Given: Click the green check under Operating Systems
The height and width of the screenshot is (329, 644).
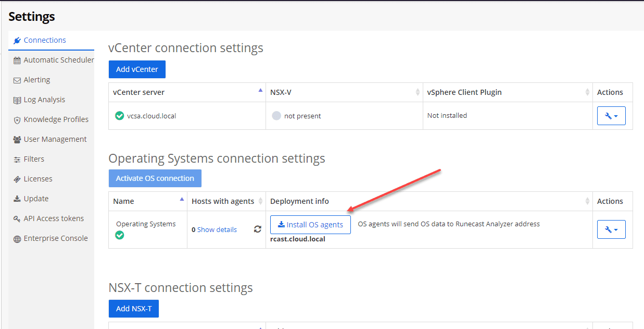Looking at the screenshot, I should coord(120,235).
